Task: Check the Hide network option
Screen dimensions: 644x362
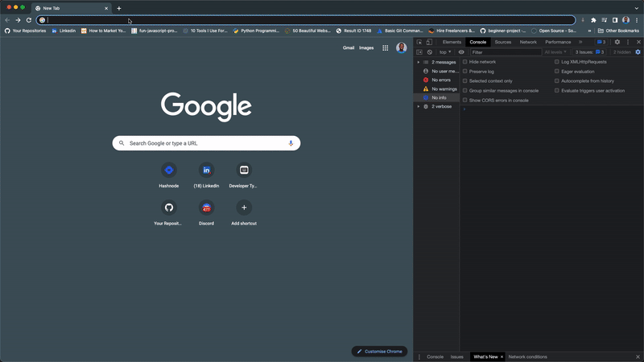Action: (465, 62)
